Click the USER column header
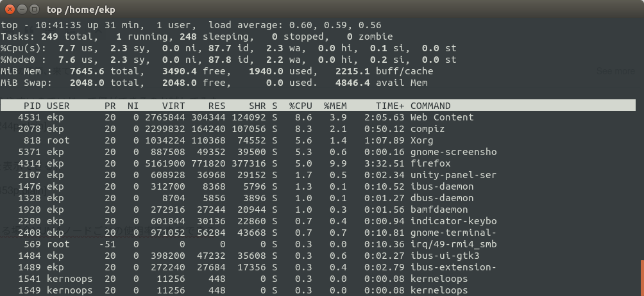644x296 pixels. 58,106
